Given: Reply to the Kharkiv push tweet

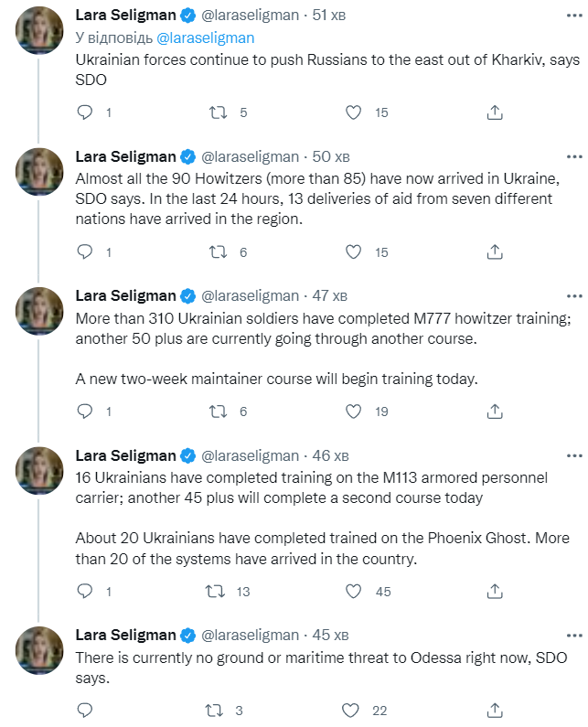Looking at the screenshot, I should click(x=84, y=112).
